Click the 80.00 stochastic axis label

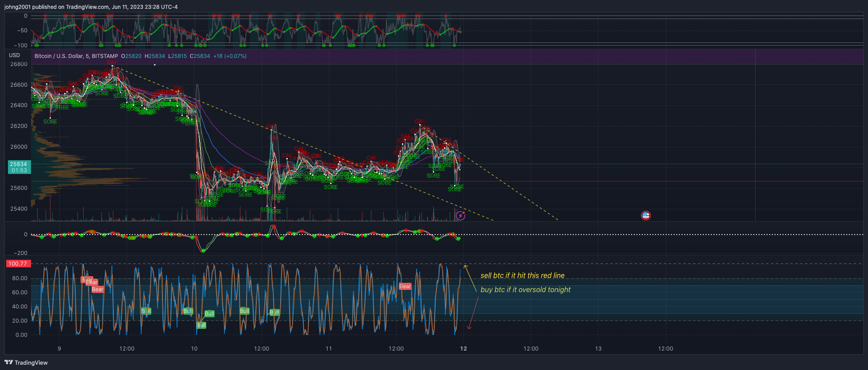pos(19,278)
